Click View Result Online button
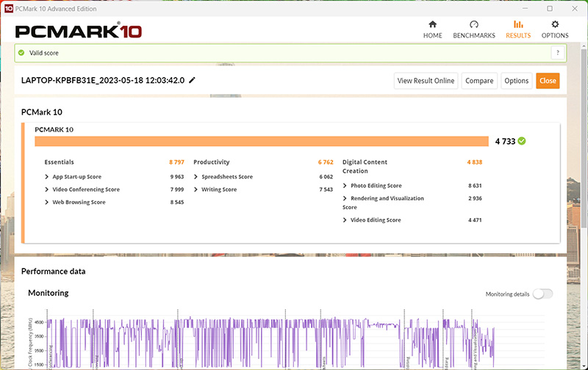This screenshot has width=588, height=370. (426, 81)
